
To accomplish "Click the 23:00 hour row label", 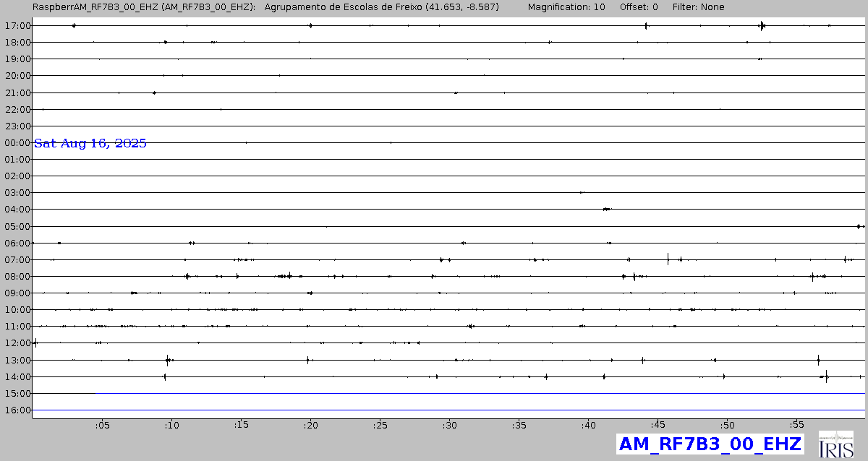I will coord(17,126).
